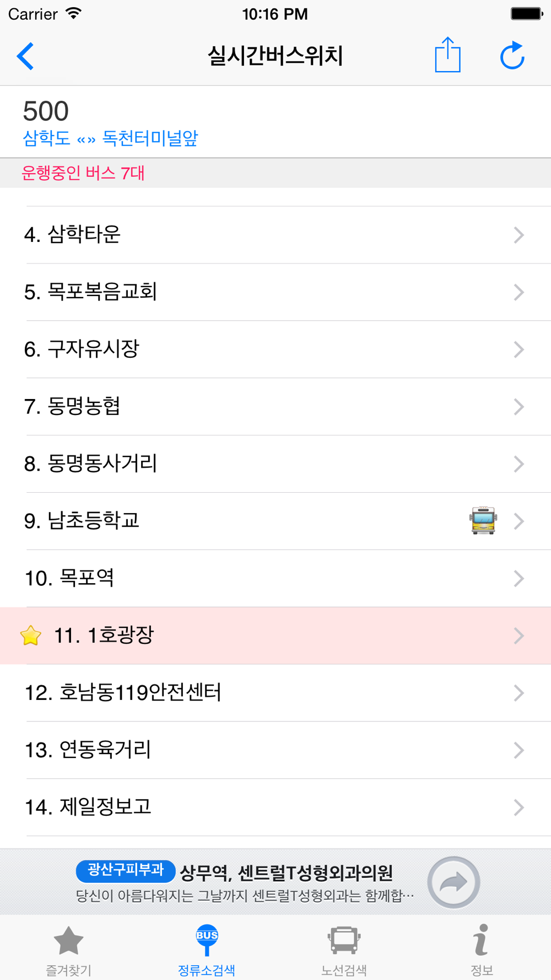Tap the ad banner arrow button
551x980 pixels.
point(453,882)
